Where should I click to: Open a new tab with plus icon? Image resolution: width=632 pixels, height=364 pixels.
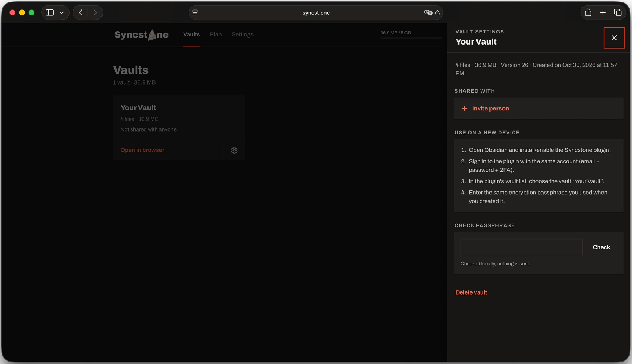(x=603, y=13)
